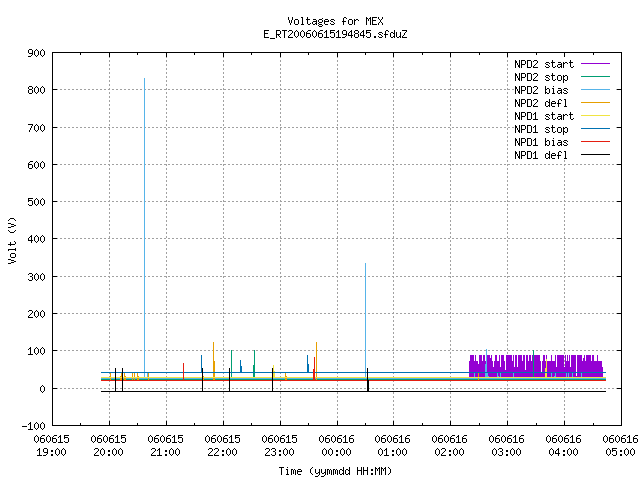
Task: Select the NPD1 stop legend entry
Action: pyautogui.click(x=541, y=129)
